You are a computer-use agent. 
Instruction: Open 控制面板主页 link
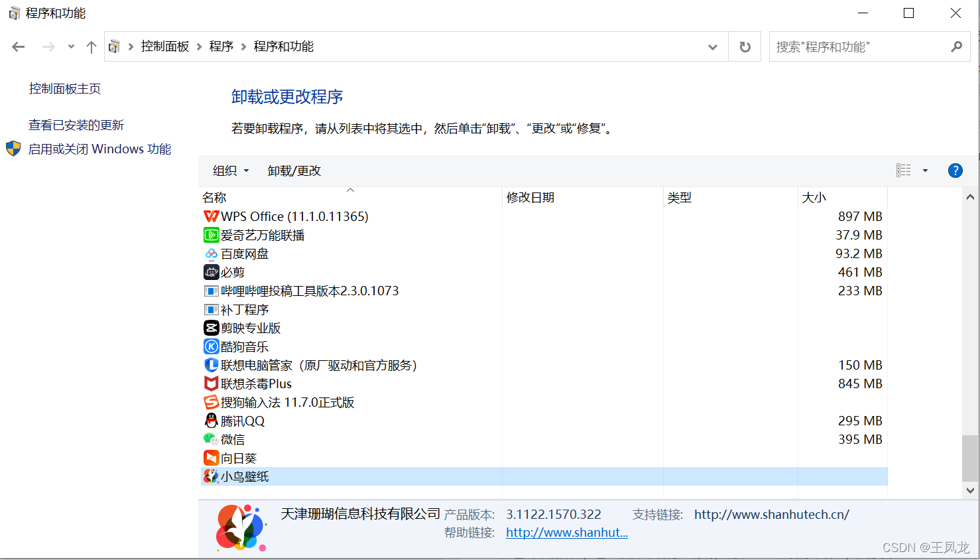[65, 89]
